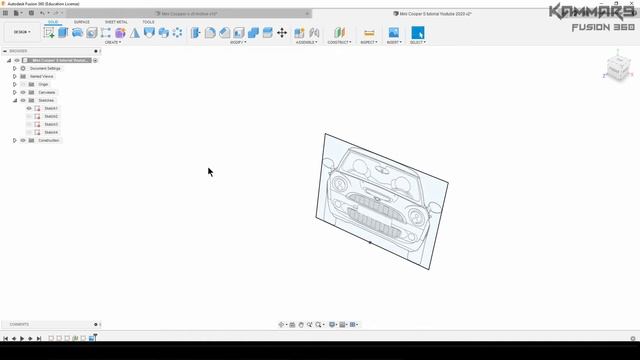Expand Document Settings node
The height and width of the screenshot is (360, 640).
tap(15, 68)
